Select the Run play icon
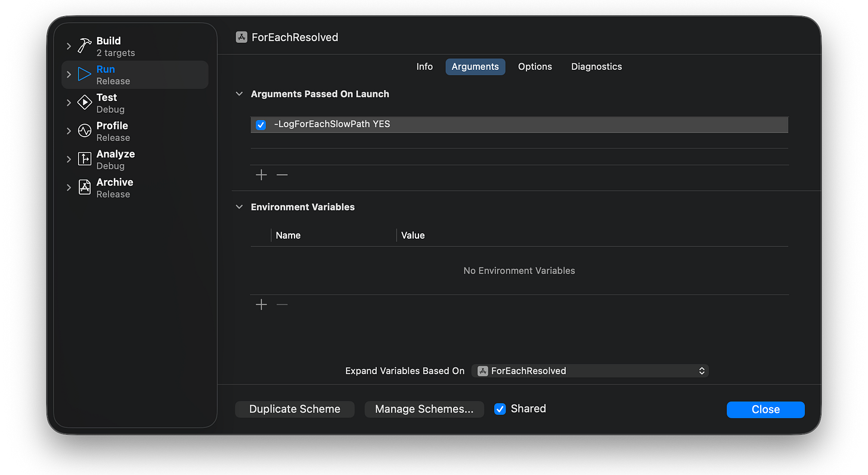 tap(85, 74)
